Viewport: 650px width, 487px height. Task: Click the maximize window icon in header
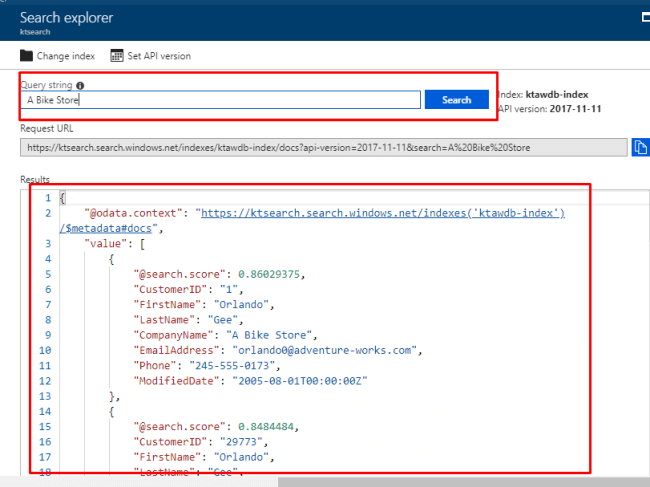(645, 17)
